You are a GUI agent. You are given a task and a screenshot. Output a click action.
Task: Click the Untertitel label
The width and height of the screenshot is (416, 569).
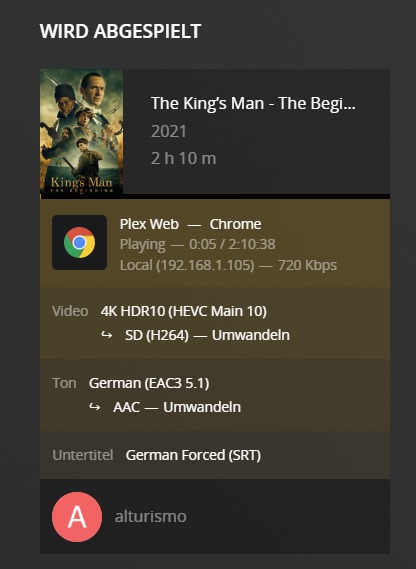tap(83, 455)
